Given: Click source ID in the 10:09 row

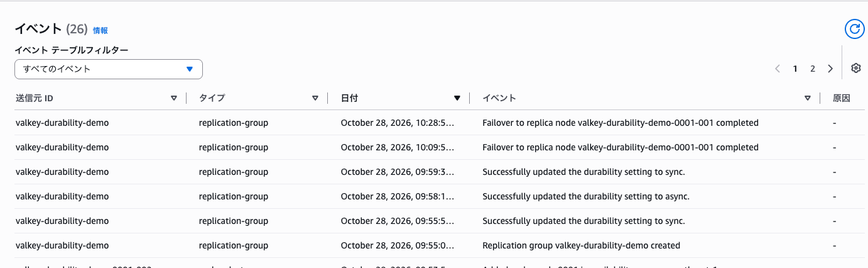Looking at the screenshot, I should pos(62,147).
